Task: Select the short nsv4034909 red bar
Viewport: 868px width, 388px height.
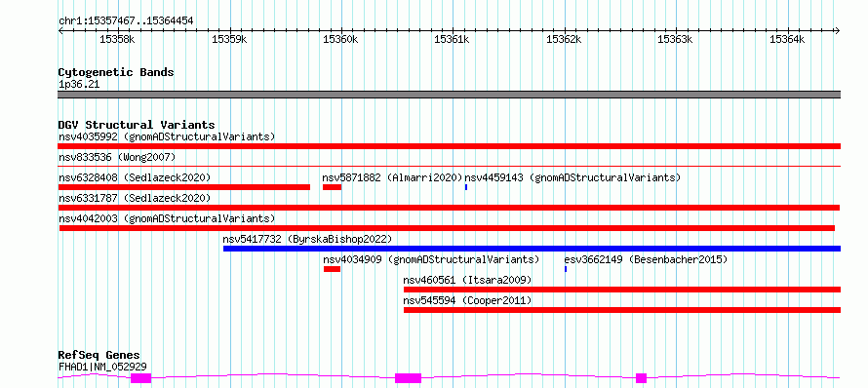Action: click(x=333, y=269)
